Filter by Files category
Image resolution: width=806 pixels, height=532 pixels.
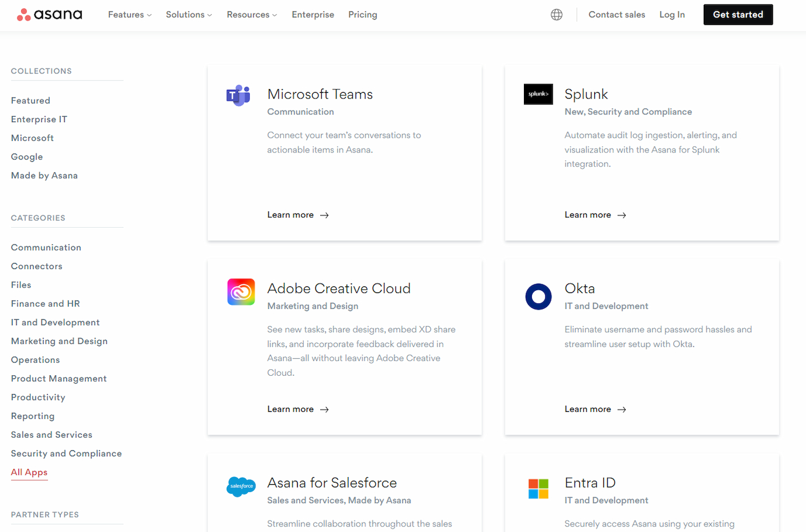pos(21,285)
